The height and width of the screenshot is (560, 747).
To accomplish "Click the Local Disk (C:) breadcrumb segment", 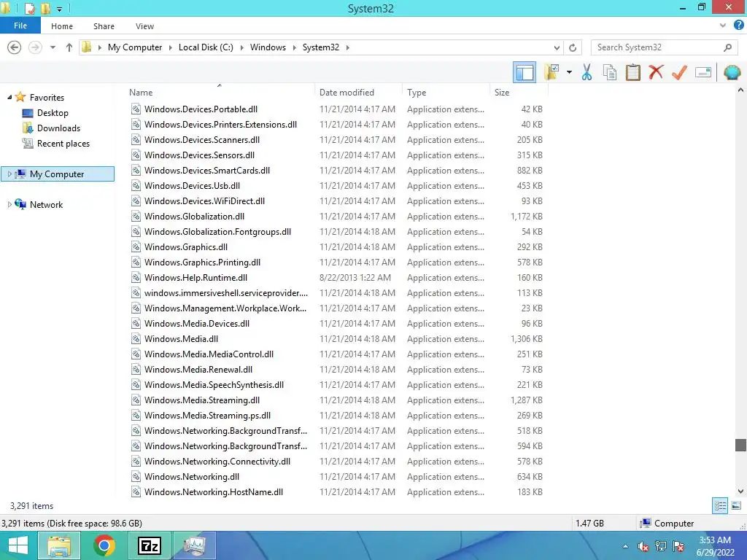I will pos(206,47).
